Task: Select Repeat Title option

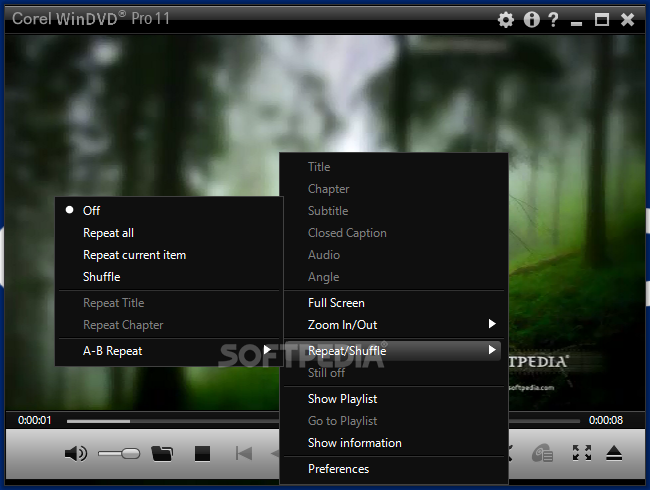Action: (169, 303)
